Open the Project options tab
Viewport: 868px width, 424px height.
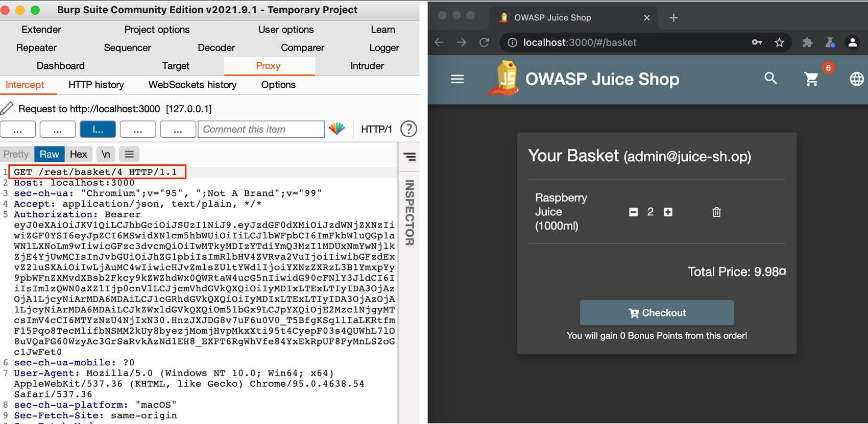pos(157,30)
